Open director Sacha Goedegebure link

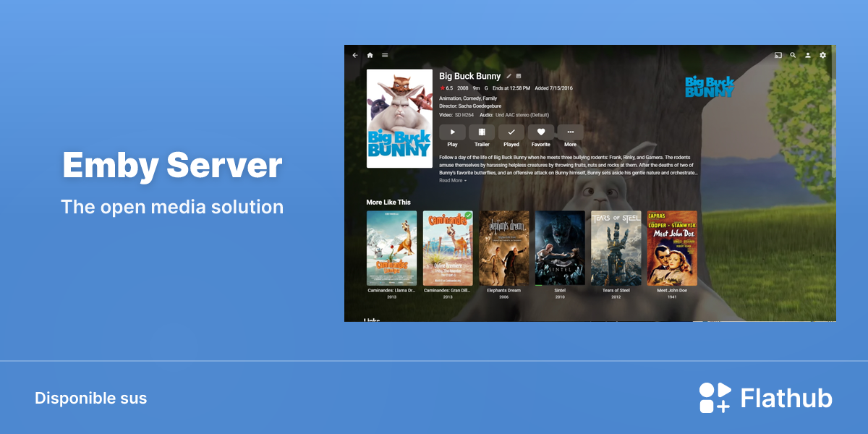pyautogui.click(x=480, y=106)
